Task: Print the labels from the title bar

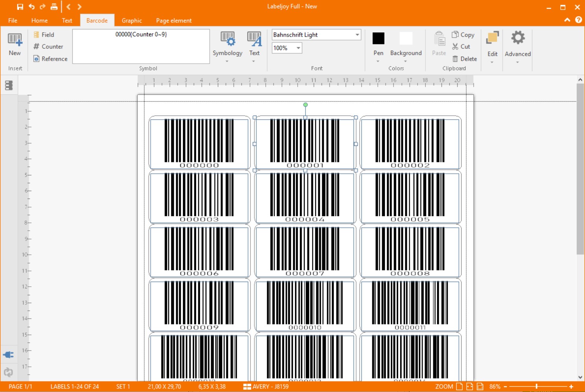Action: pyautogui.click(x=54, y=7)
